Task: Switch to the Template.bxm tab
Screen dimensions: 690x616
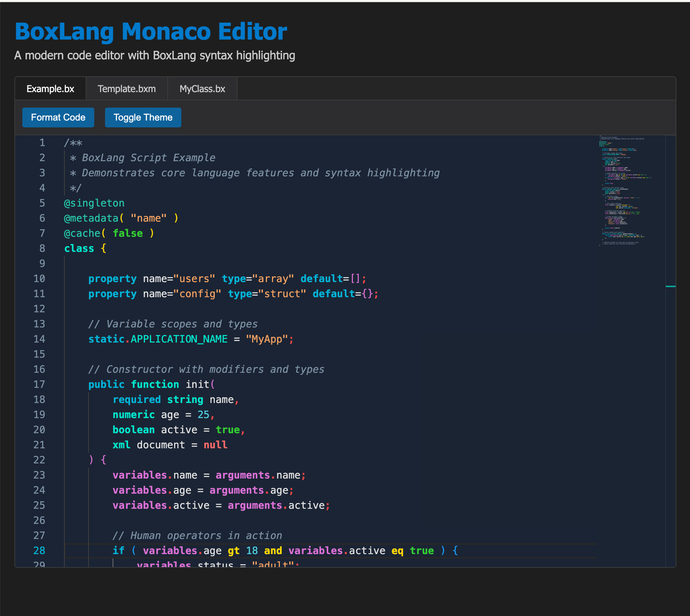Action: (127, 89)
